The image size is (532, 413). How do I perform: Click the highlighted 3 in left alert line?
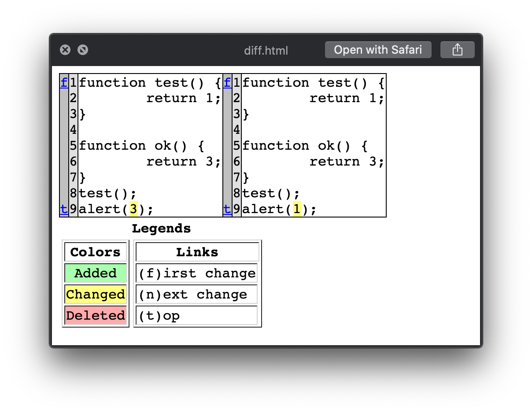(x=133, y=209)
